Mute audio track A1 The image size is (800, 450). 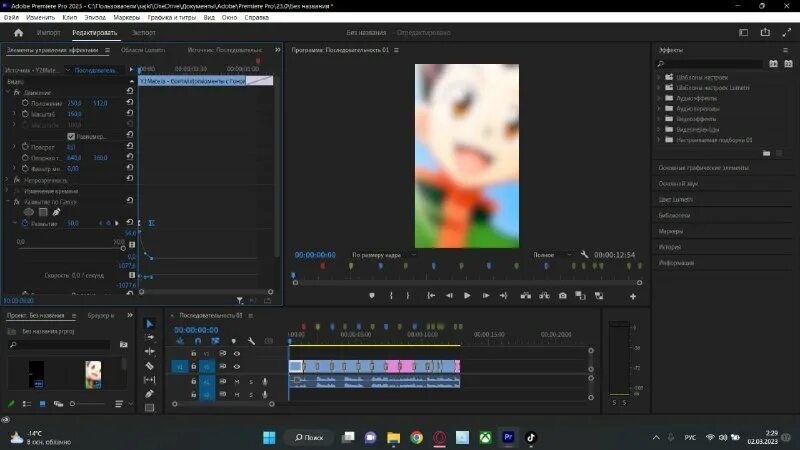[x=237, y=381]
